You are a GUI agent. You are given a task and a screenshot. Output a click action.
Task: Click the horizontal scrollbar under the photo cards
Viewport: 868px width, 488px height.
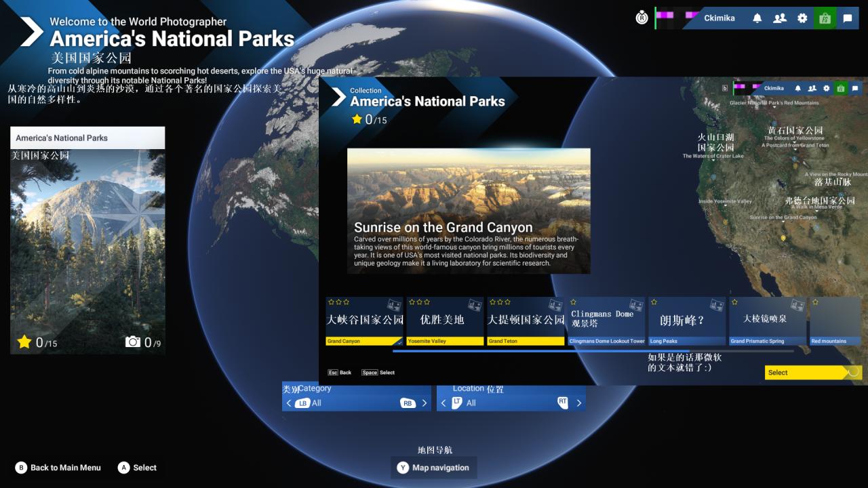point(593,351)
